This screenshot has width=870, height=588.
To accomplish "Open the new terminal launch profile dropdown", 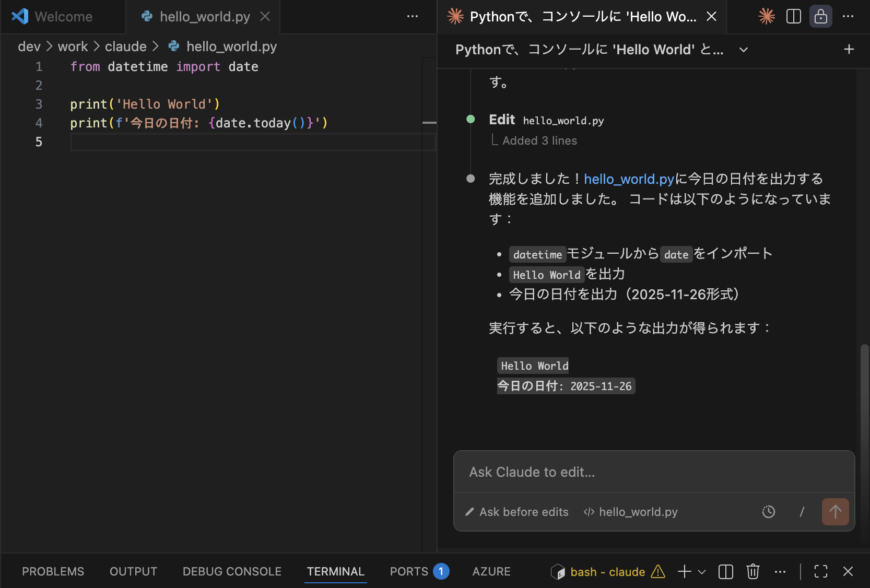I will [702, 572].
